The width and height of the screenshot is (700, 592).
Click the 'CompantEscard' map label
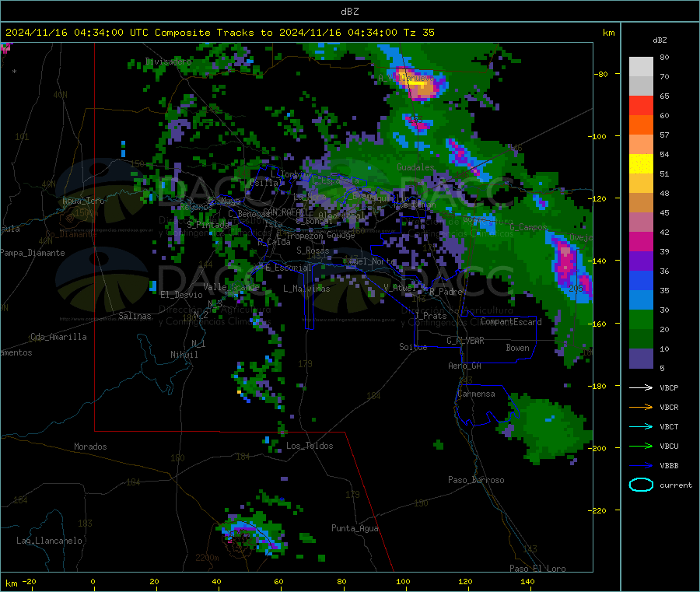tap(511, 321)
